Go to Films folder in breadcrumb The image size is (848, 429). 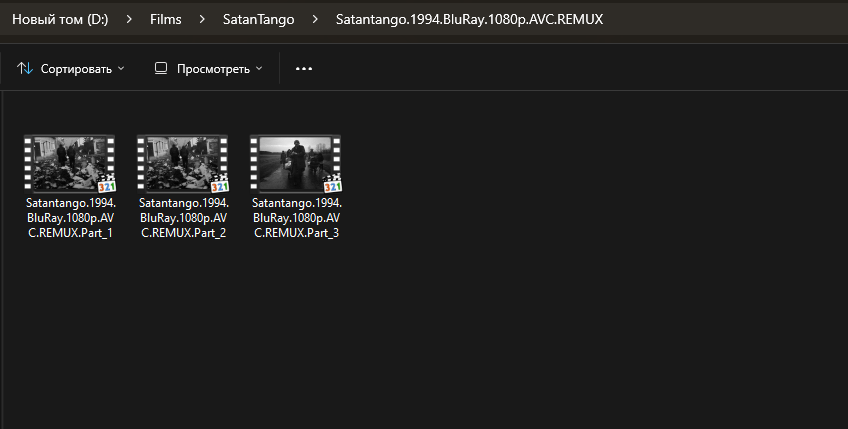(165, 19)
